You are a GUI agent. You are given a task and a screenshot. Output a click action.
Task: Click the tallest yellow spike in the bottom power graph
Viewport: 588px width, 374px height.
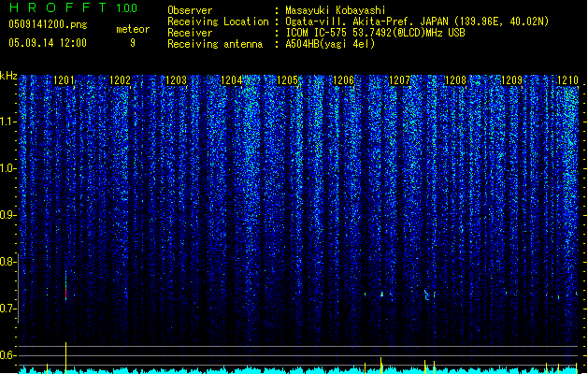(x=66, y=357)
